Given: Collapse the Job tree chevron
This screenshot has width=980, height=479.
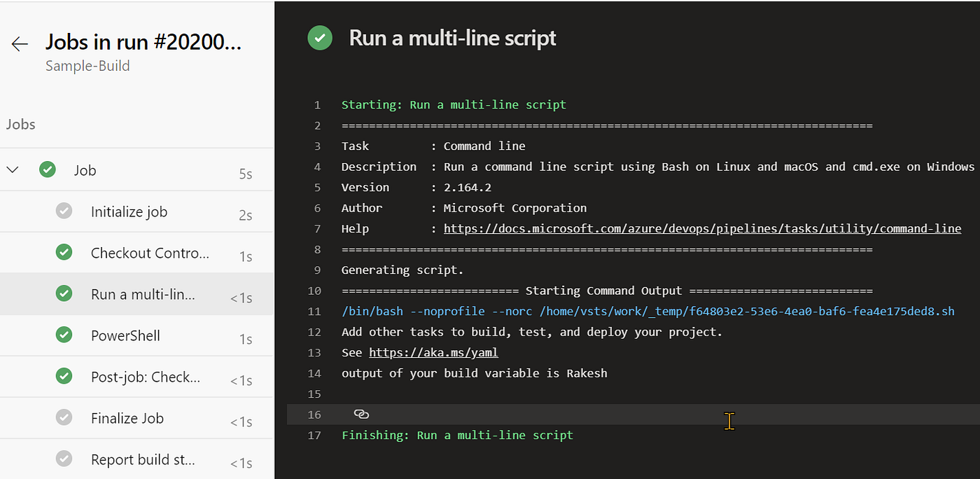Looking at the screenshot, I should [13, 169].
